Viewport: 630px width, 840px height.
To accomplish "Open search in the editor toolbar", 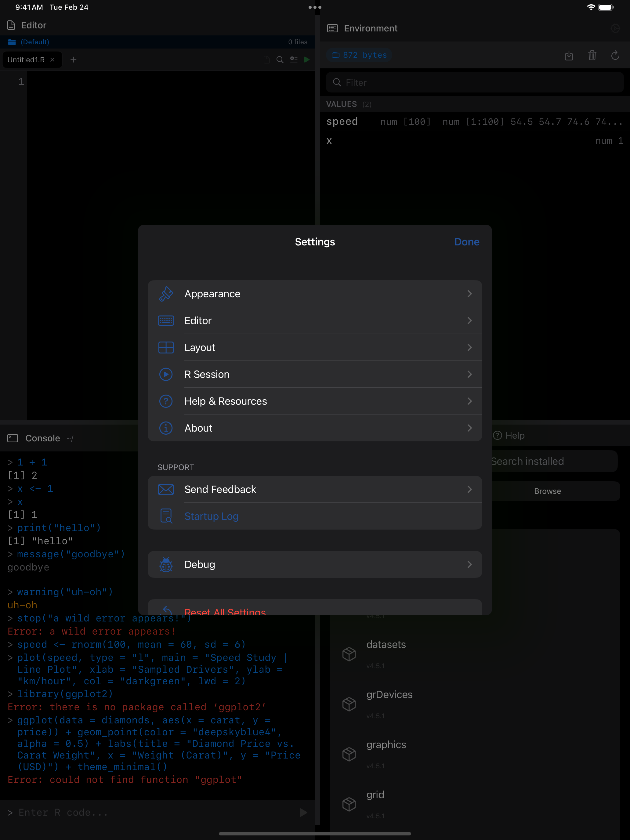I will (280, 60).
